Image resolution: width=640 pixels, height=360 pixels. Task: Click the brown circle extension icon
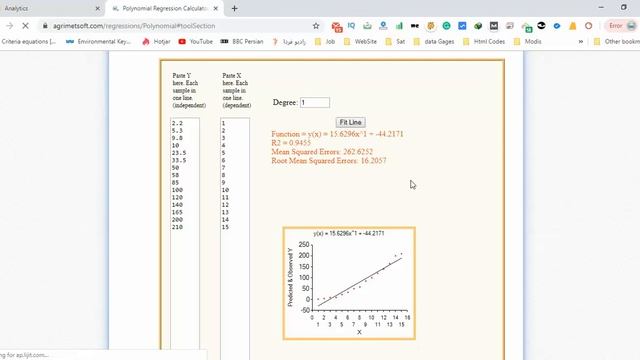[x=589, y=26]
